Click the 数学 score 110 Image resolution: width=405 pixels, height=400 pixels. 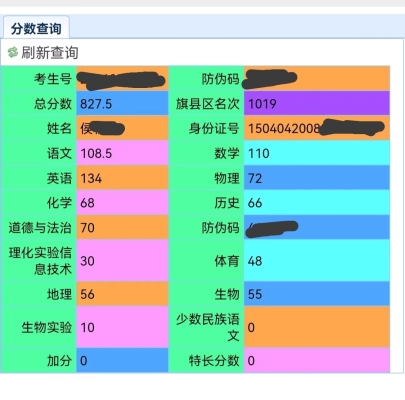tap(259, 153)
